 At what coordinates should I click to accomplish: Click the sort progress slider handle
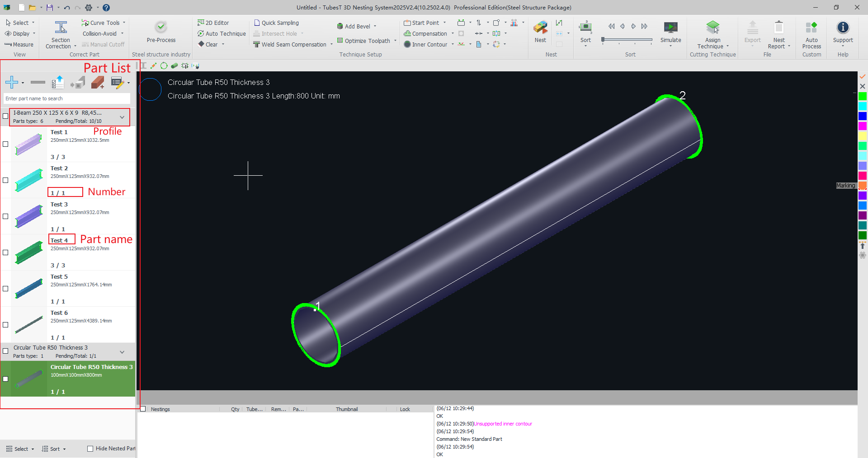pyautogui.click(x=603, y=40)
